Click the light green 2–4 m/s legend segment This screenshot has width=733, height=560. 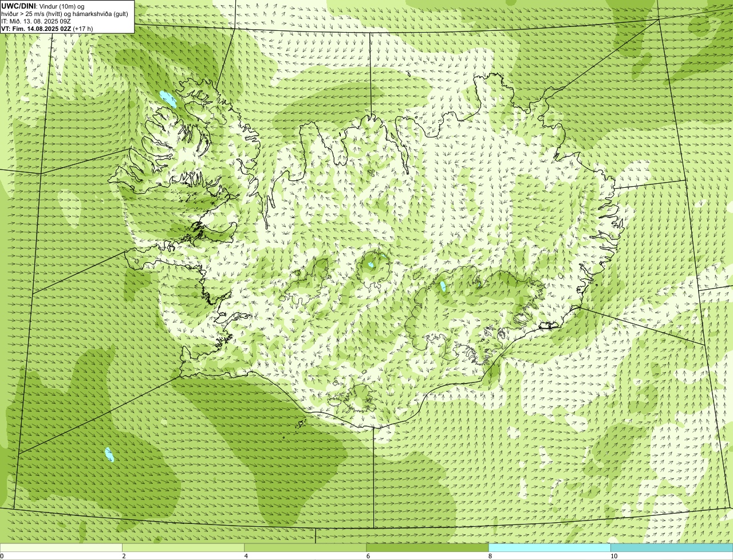[183, 547]
